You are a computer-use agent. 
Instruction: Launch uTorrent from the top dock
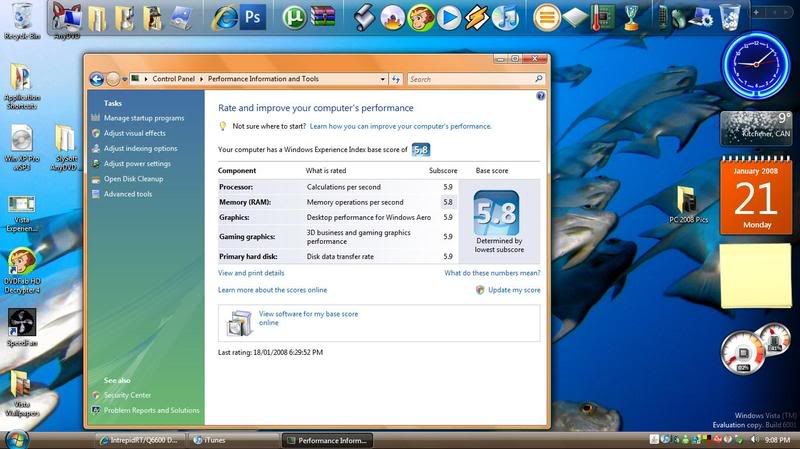(x=293, y=17)
